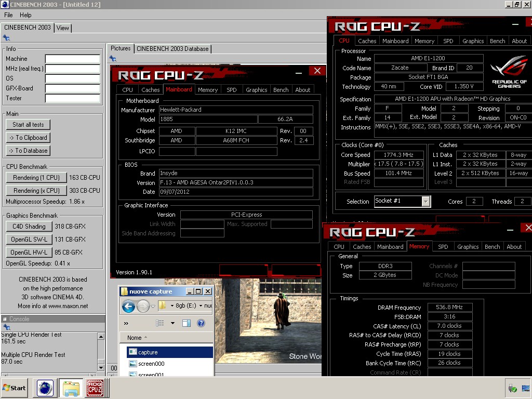Image resolution: width=532 pixels, height=399 pixels.
Task: Run C4D Shading benchmark
Action: coord(29,227)
